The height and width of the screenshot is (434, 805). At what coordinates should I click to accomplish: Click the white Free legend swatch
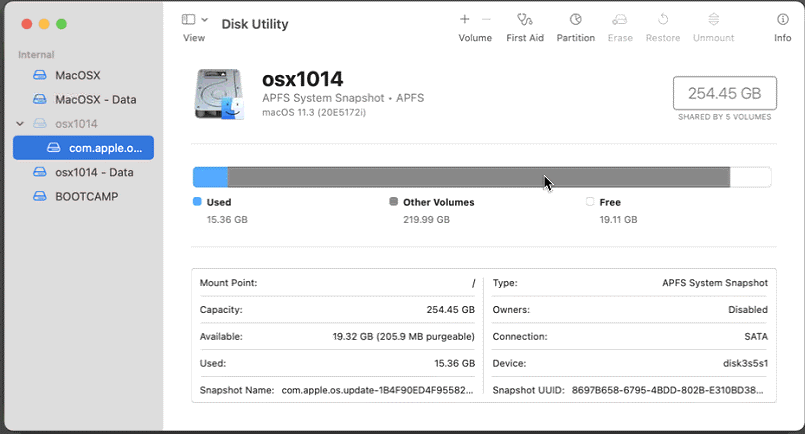[590, 201]
